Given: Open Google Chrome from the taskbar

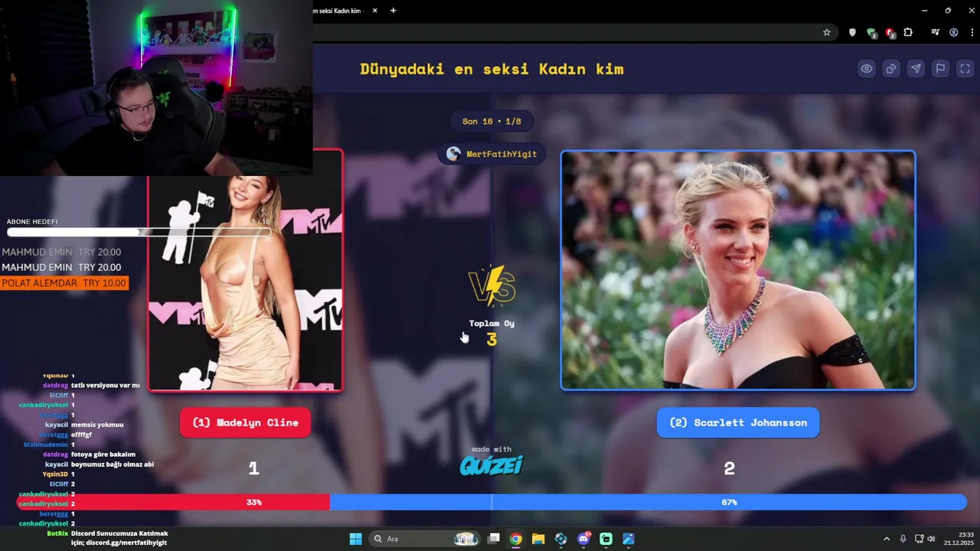Looking at the screenshot, I should [516, 539].
